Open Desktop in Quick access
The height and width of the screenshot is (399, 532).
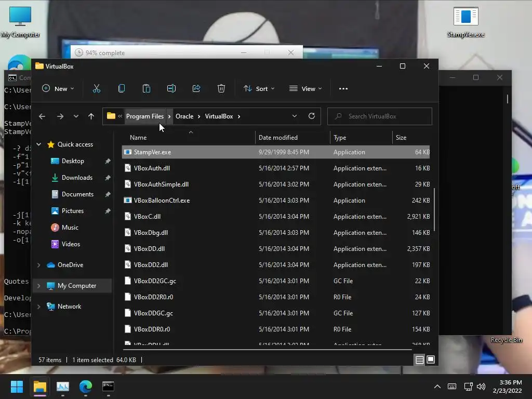73,161
